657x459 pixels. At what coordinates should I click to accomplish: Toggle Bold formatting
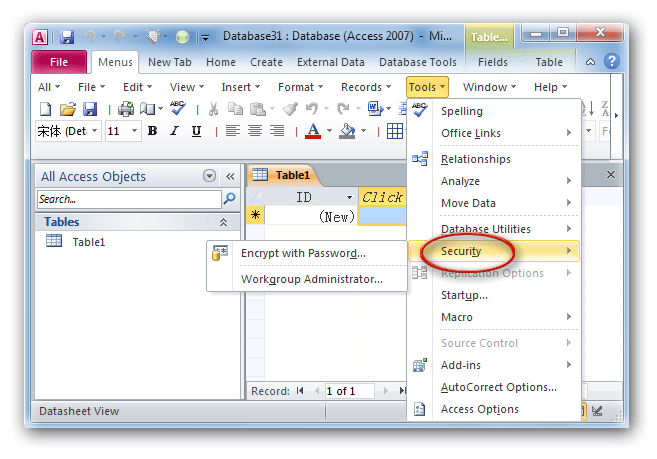153,131
